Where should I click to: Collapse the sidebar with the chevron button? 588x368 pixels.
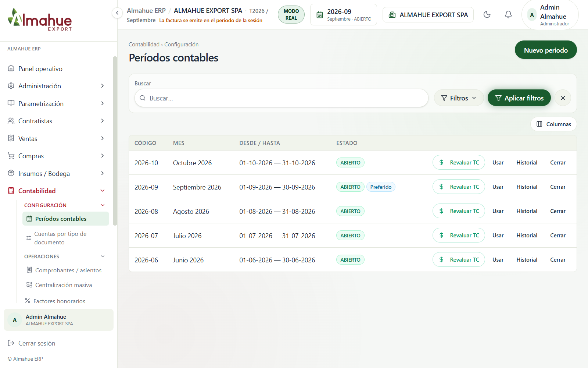117,13
